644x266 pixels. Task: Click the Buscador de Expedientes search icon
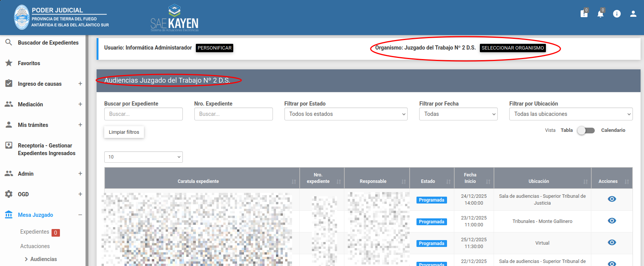(x=9, y=43)
